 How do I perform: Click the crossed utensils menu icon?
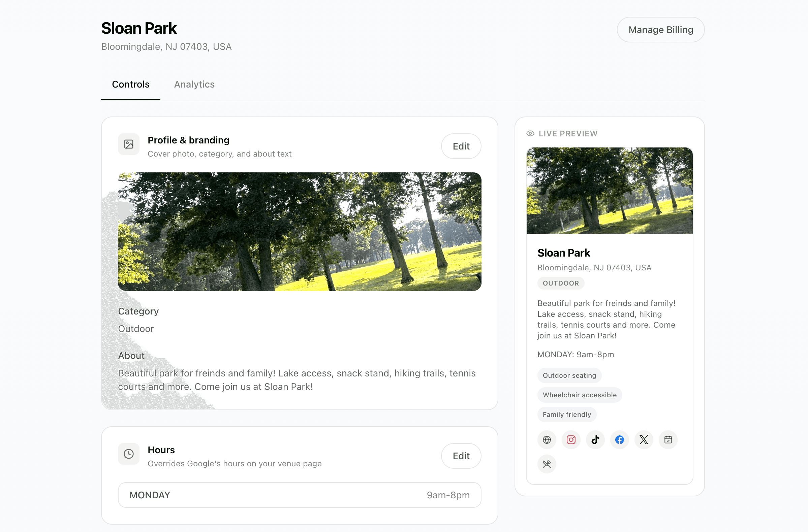[547, 464]
